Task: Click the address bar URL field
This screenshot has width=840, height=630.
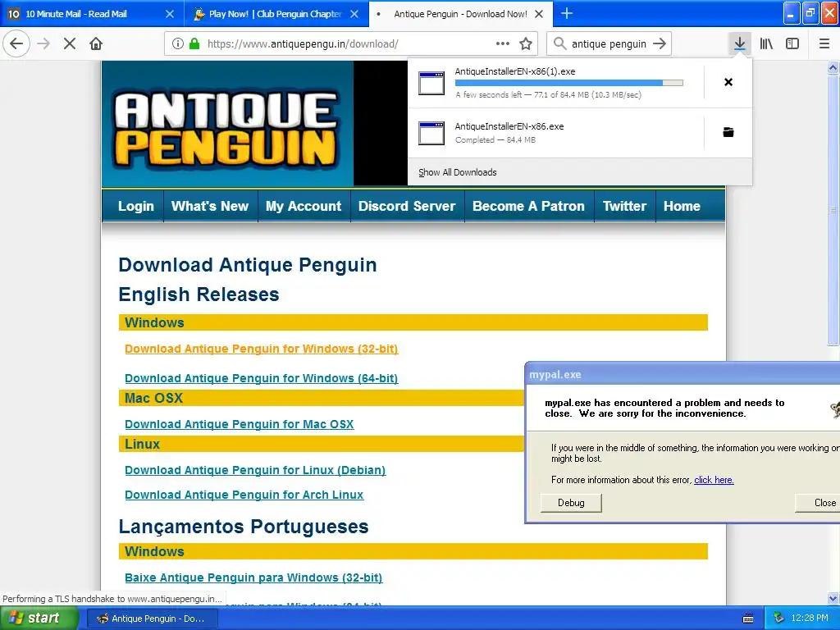Action: click(x=351, y=43)
